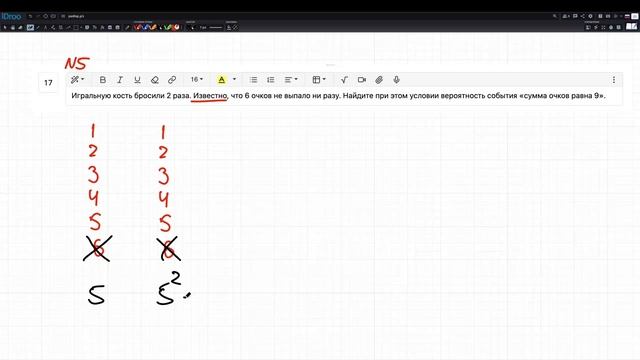Apply yellow highlight with the A icon

222,80
